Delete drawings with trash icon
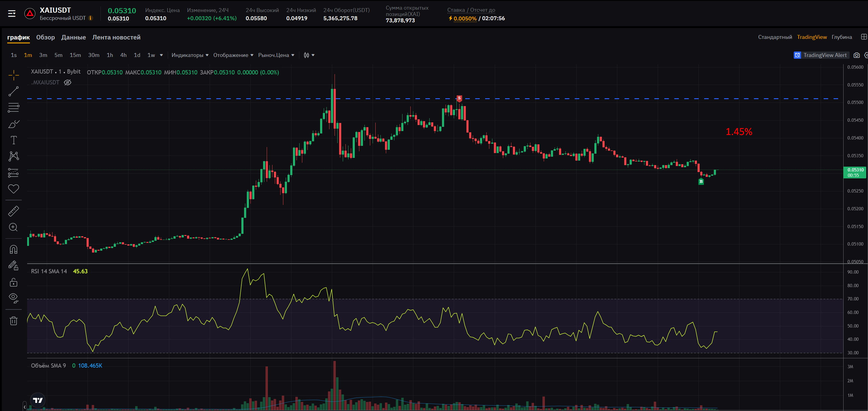 tap(14, 321)
